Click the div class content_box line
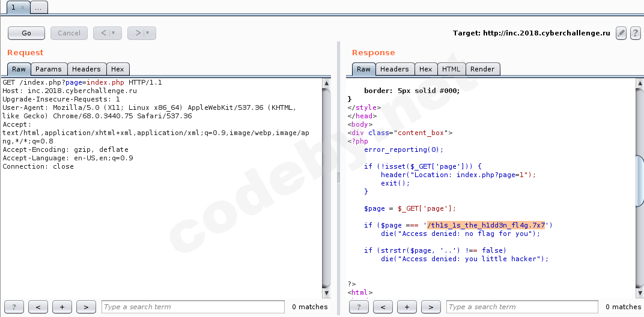 pos(400,133)
